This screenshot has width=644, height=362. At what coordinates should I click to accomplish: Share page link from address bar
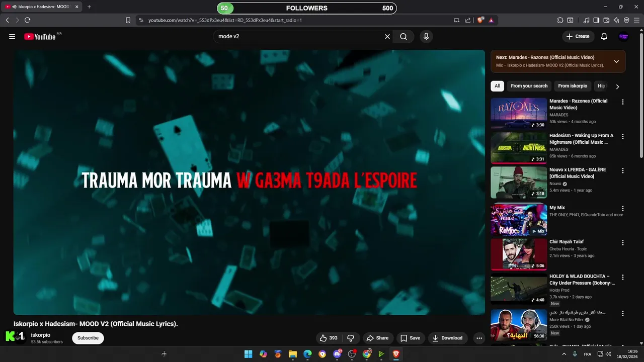468,20
